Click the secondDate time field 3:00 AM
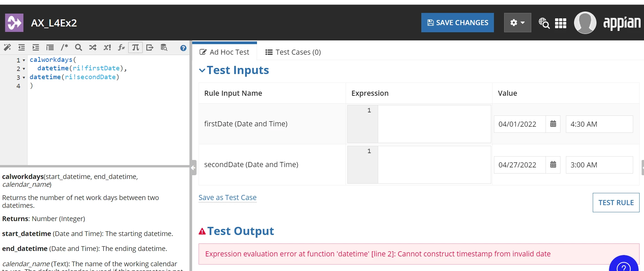The image size is (644, 271). click(599, 165)
